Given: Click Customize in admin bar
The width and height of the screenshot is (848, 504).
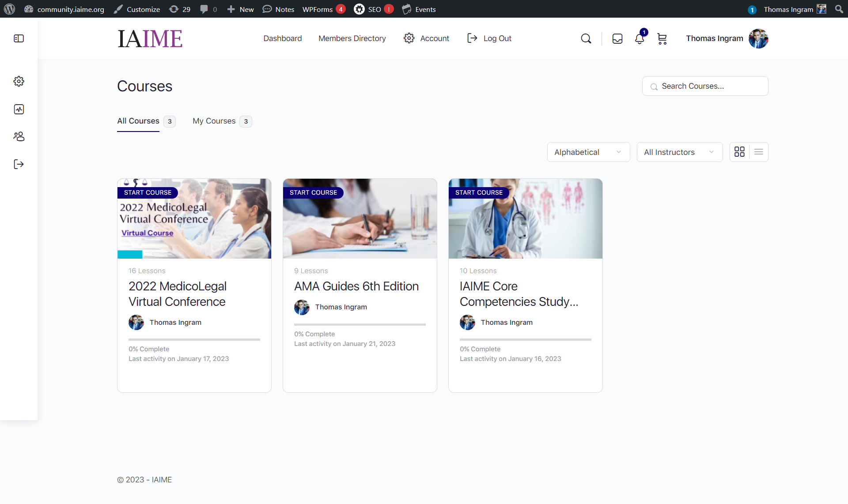Looking at the screenshot, I should (137, 9).
